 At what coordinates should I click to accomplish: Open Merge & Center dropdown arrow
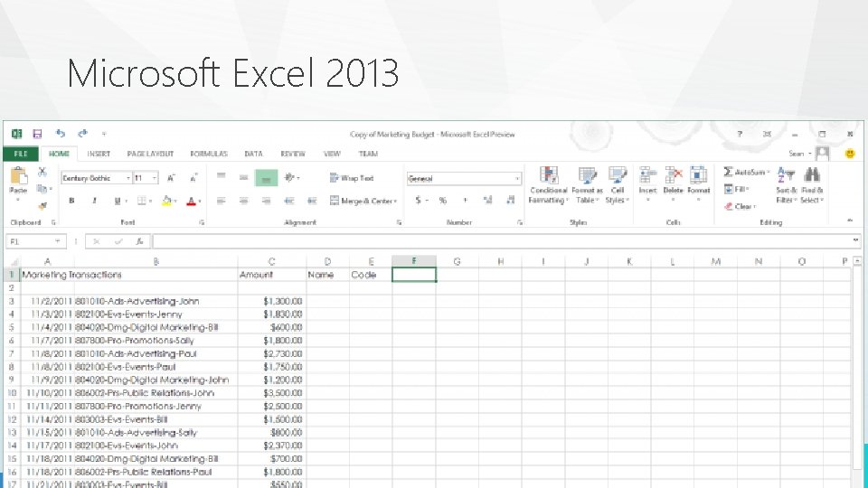pos(396,201)
